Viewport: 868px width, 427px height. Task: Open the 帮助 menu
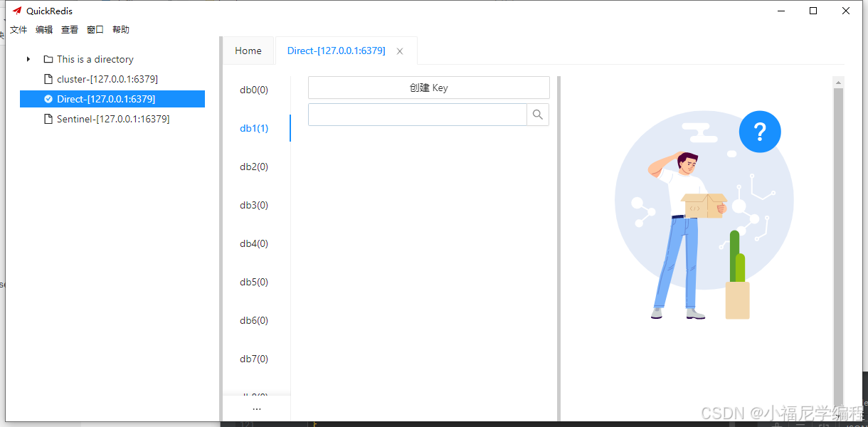coord(120,29)
